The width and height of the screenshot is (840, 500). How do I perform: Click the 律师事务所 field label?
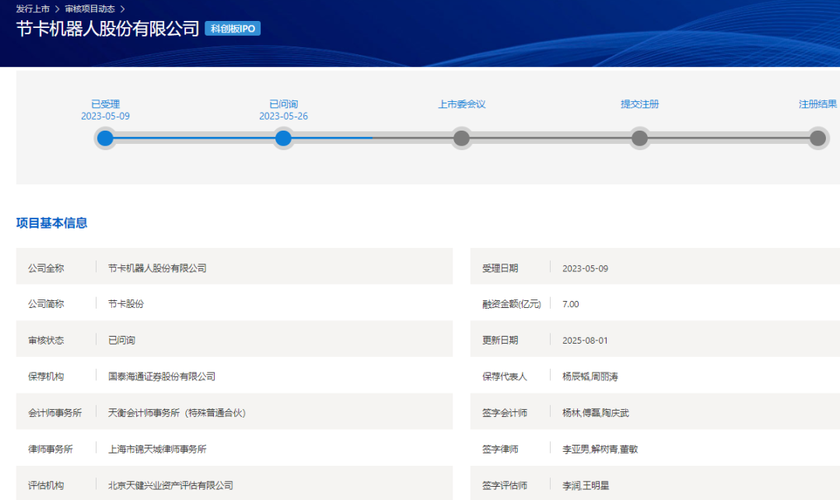coord(50,449)
